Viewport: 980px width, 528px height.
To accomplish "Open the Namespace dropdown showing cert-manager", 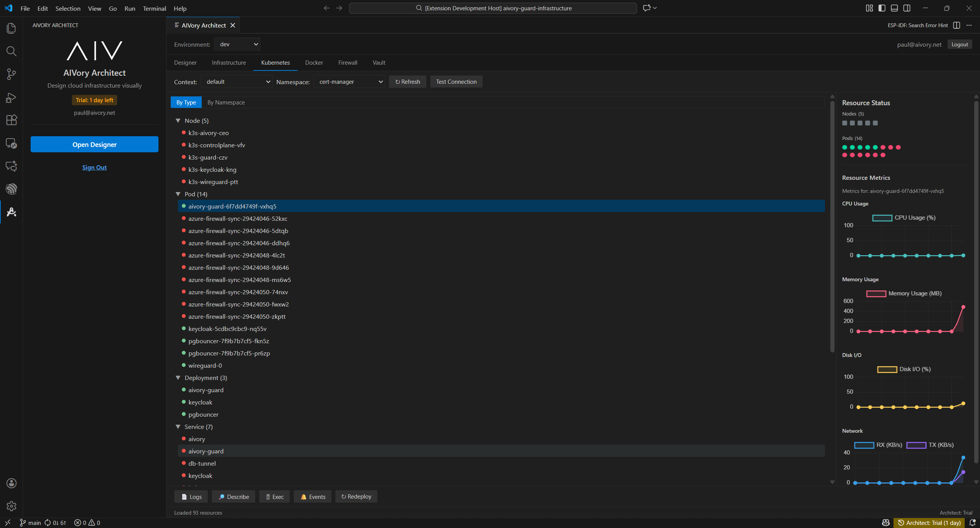I will [x=349, y=81].
